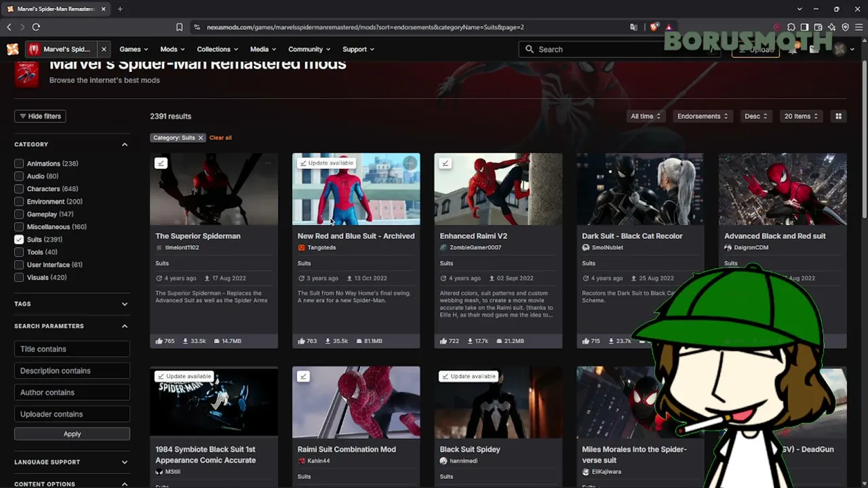Image resolution: width=868 pixels, height=488 pixels.
Task: Open the Brave VPN shield icon
Action: 845,27
